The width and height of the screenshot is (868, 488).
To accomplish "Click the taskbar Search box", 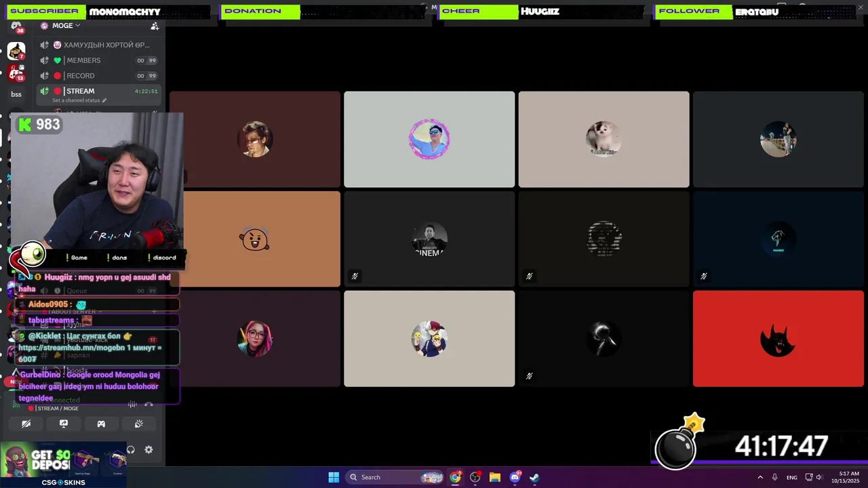I will click(x=395, y=477).
